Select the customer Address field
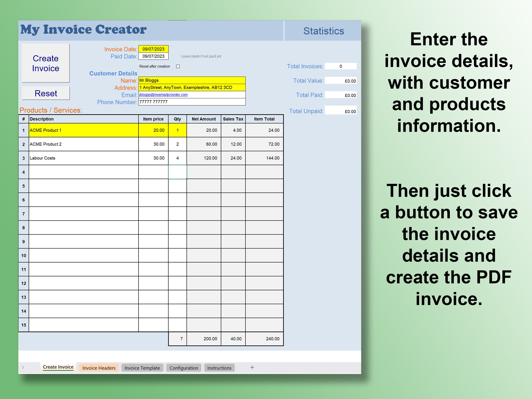The height and width of the screenshot is (399, 532). pyautogui.click(x=192, y=87)
